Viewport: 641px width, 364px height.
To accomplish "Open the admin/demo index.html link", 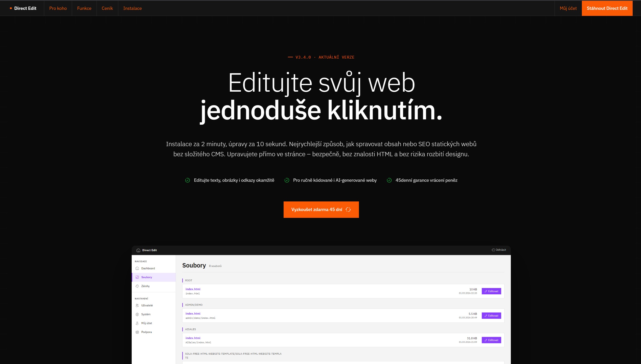I will point(193,314).
